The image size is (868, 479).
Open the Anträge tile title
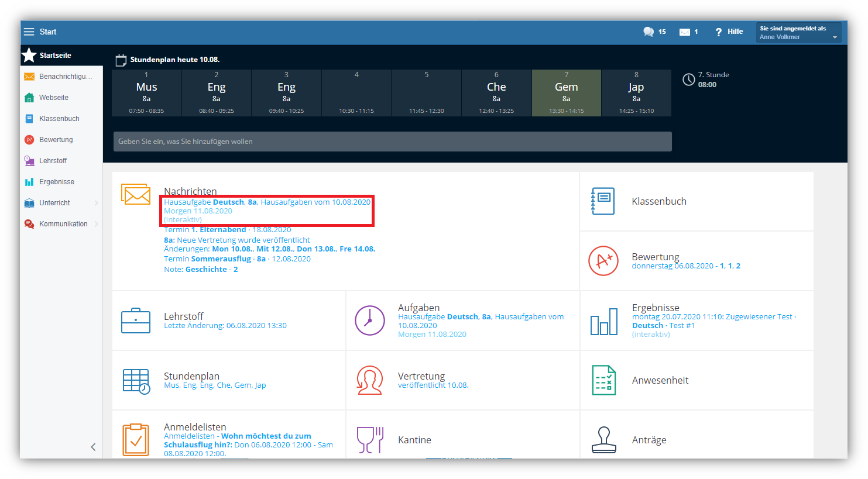click(x=649, y=440)
